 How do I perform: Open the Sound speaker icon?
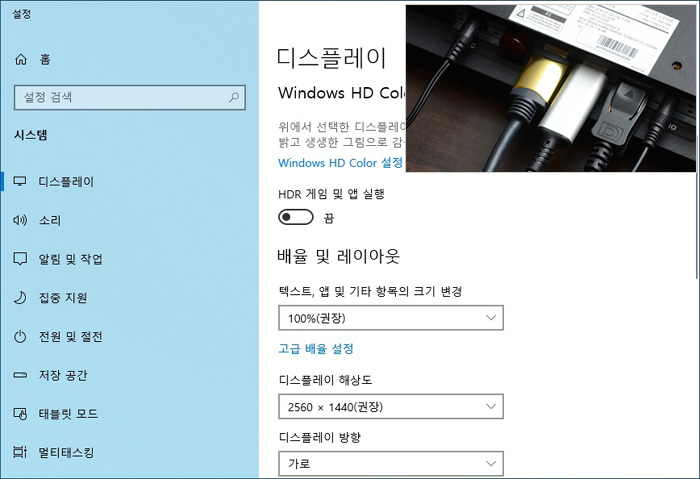[21, 221]
